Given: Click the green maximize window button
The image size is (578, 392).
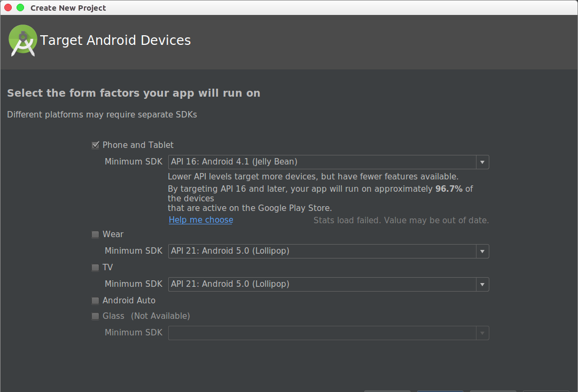Looking at the screenshot, I should [20, 7].
